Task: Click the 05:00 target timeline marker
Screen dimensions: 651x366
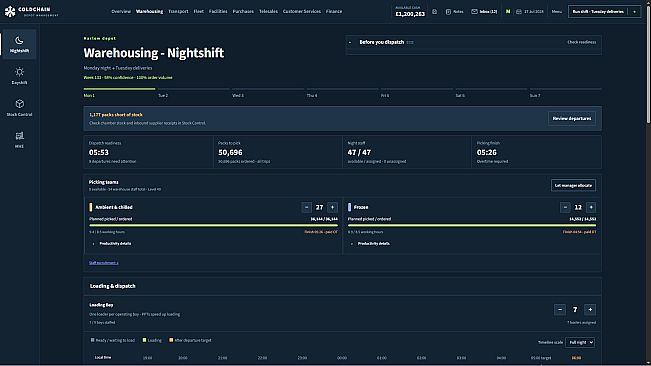Action: pyautogui.click(x=541, y=357)
